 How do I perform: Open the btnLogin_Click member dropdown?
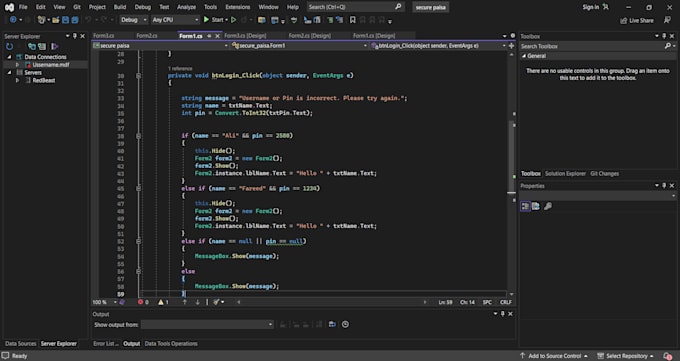point(438,46)
